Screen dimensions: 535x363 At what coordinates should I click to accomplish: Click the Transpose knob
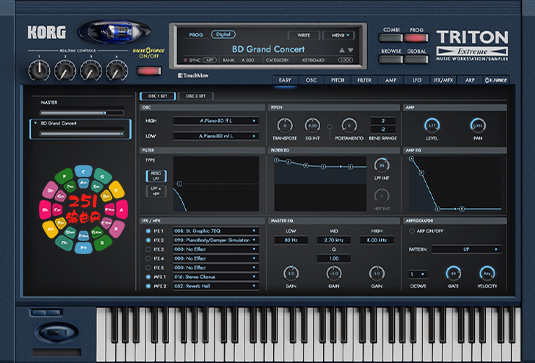tap(285, 126)
